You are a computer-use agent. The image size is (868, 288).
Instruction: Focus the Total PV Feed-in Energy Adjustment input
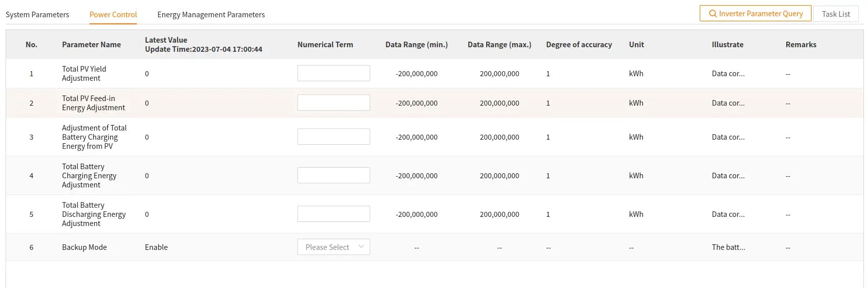[334, 103]
